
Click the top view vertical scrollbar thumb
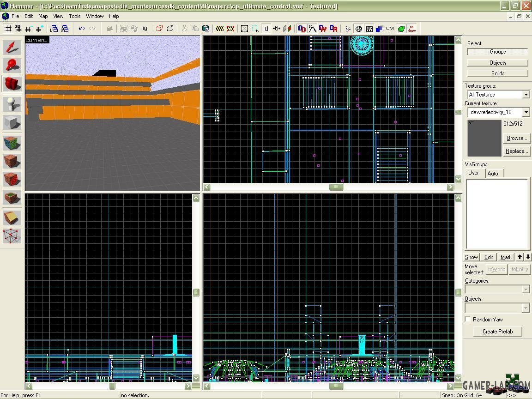coord(459,112)
